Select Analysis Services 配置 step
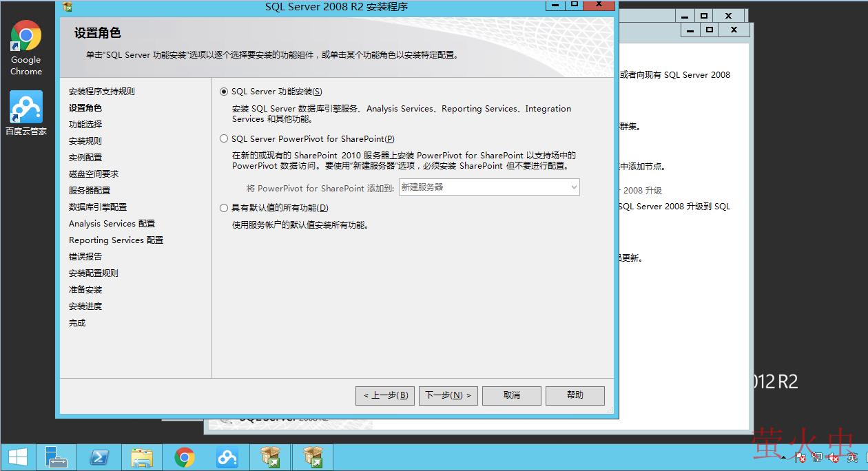 (x=112, y=224)
